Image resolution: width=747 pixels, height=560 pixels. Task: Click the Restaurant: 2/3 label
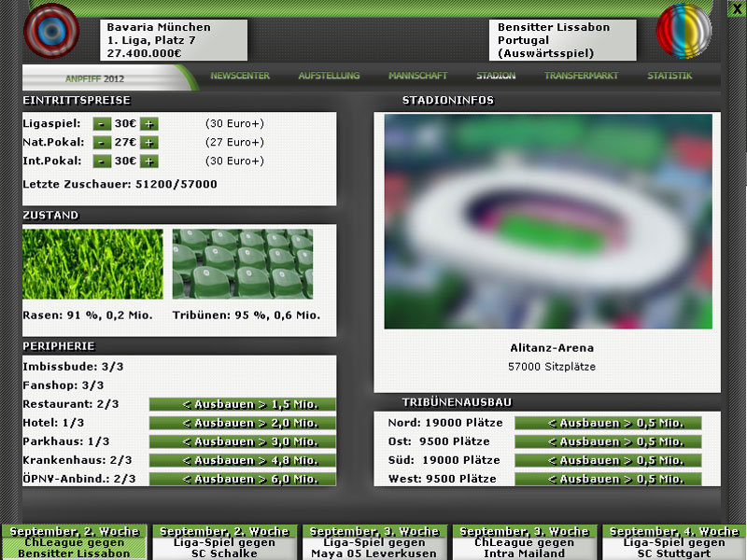pyautogui.click(x=71, y=404)
